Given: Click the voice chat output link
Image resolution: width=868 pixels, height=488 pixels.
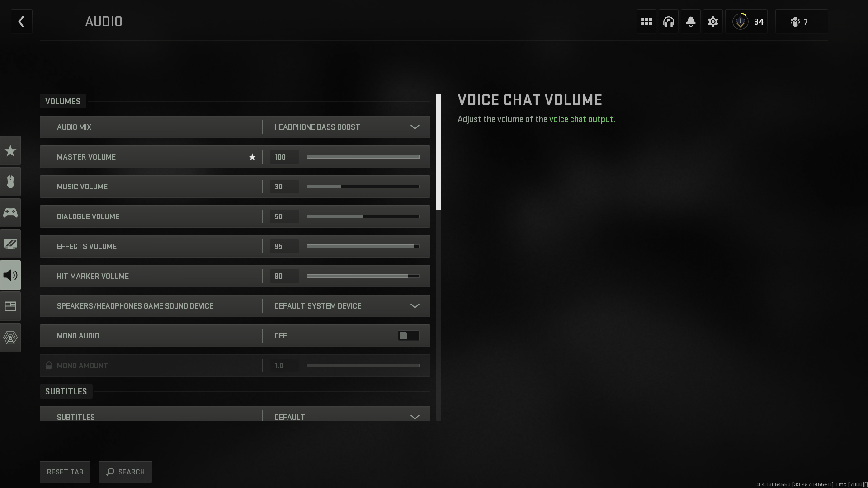Looking at the screenshot, I should 581,119.
